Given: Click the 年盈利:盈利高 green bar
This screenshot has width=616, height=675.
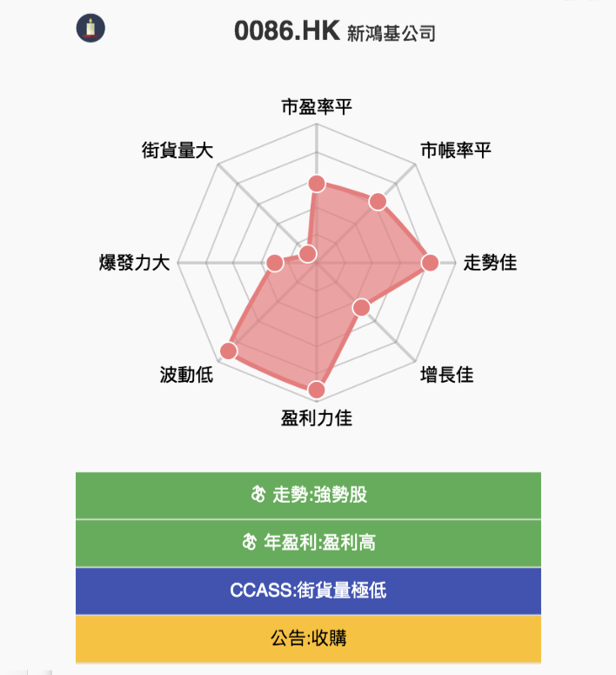Looking at the screenshot, I should point(308,543).
